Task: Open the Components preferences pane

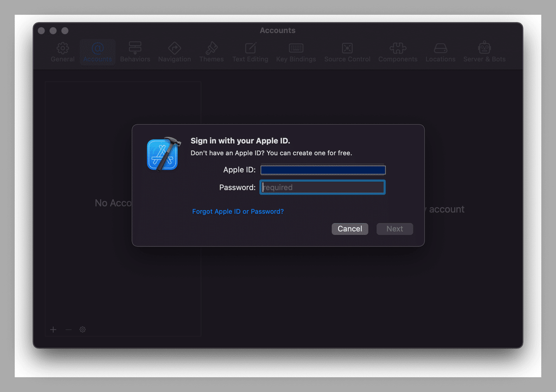Action: [x=398, y=52]
